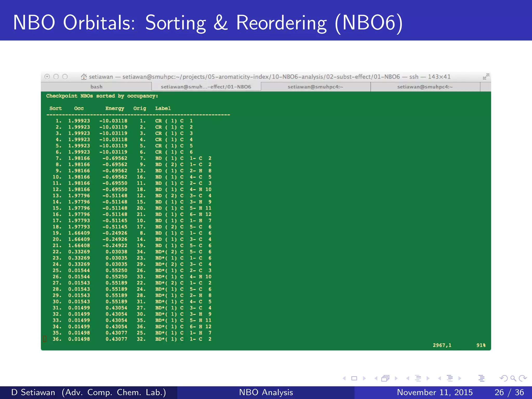Screen dimensions: 532x399
Task: Click the next section arrow icon
Action: click(x=460, y=378)
